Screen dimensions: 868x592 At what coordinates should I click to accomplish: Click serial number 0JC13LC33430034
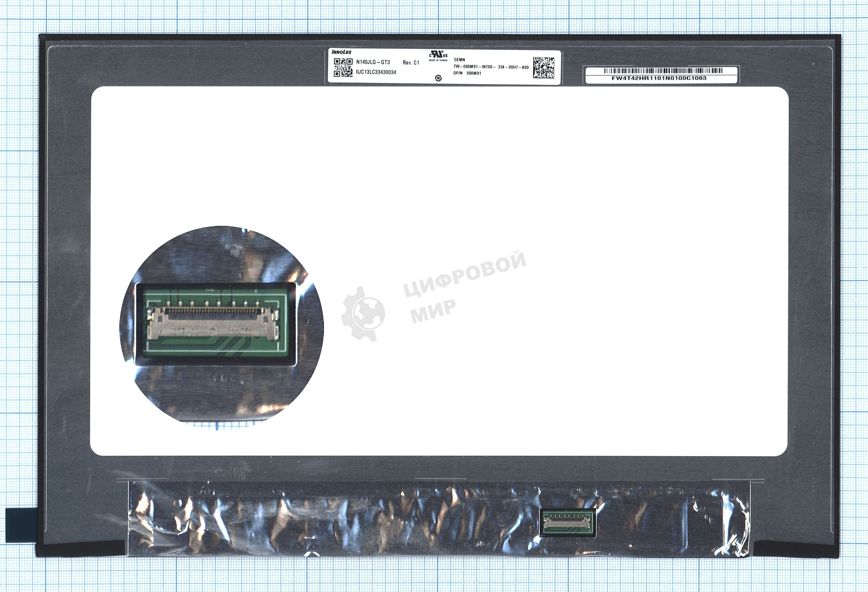point(376,73)
